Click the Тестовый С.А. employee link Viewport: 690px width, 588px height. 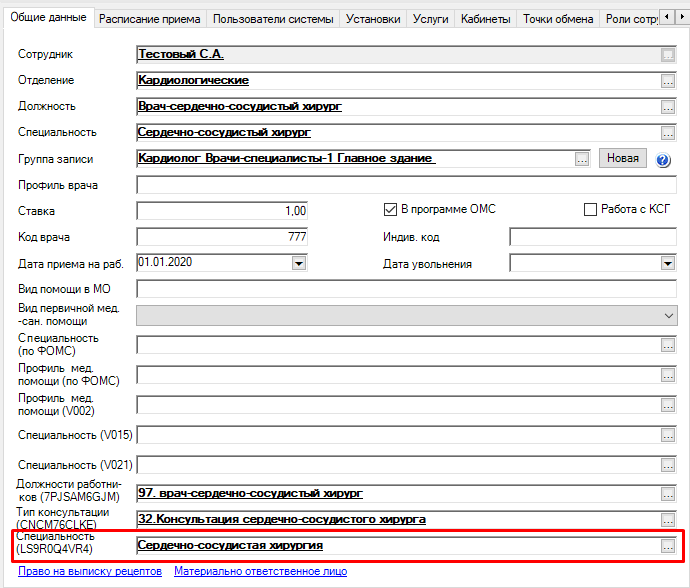pos(181,54)
